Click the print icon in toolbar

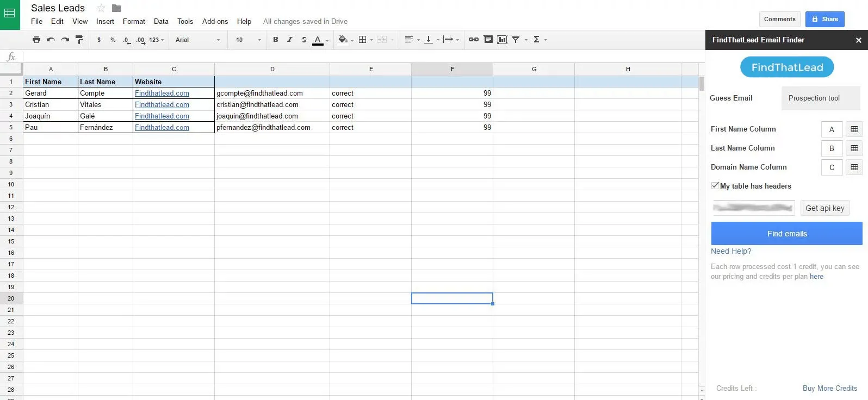(x=36, y=40)
